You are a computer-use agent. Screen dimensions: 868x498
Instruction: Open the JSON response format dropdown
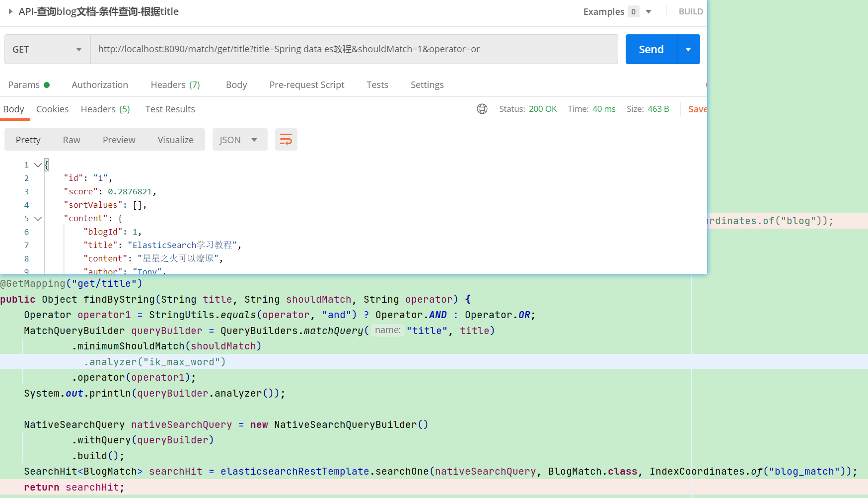[x=240, y=140]
